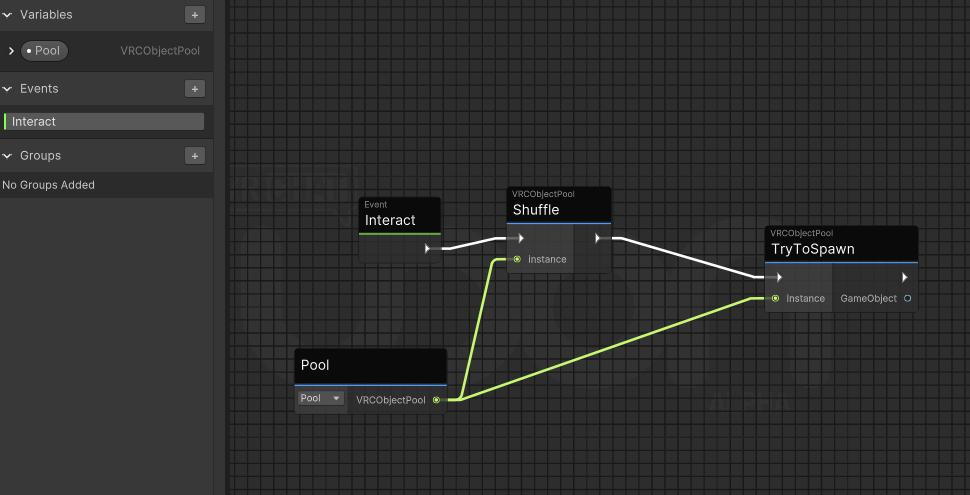The image size is (970, 495).
Task: Click the Shuffle node's flow output arrow
Action: pos(598,238)
